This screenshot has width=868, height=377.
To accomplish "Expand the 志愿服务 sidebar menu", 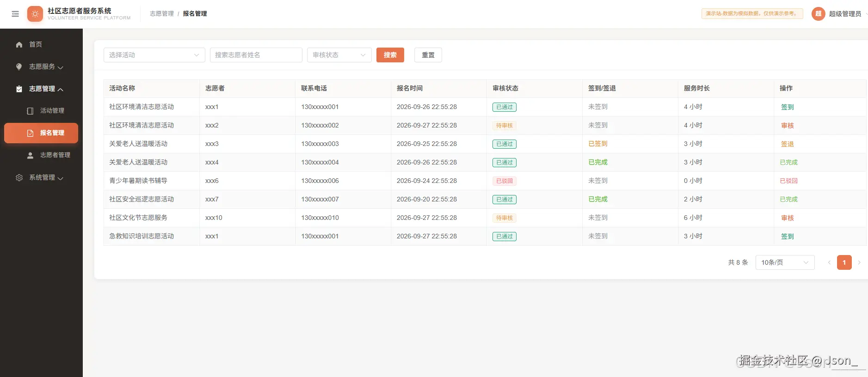I will pyautogui.click(x=41, y=67).
